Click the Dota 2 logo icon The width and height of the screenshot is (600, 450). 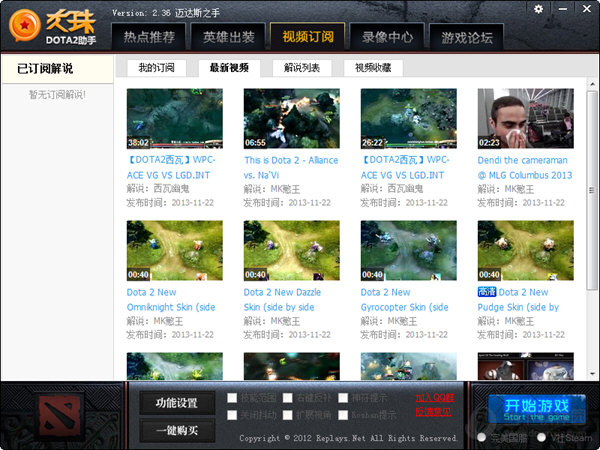click(x=61, y=416)
